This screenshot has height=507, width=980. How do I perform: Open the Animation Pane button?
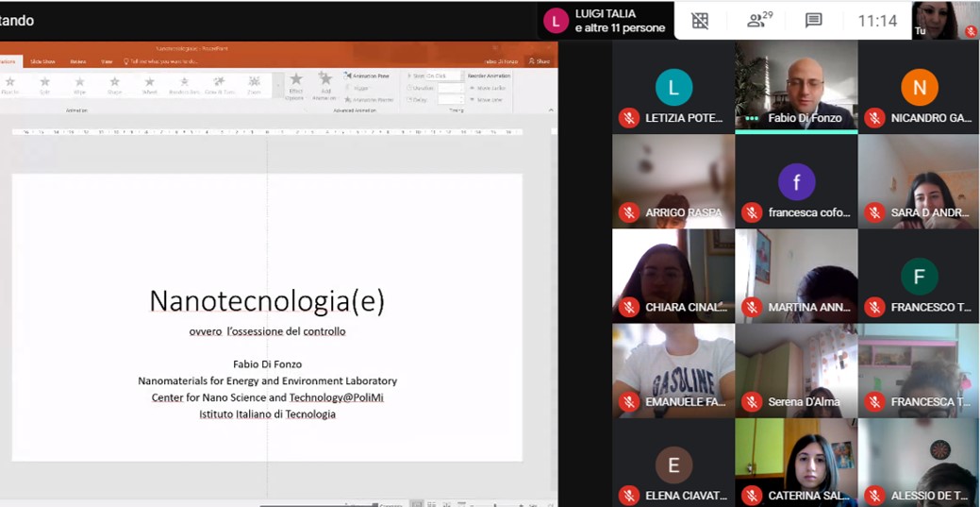coord(368,76)
